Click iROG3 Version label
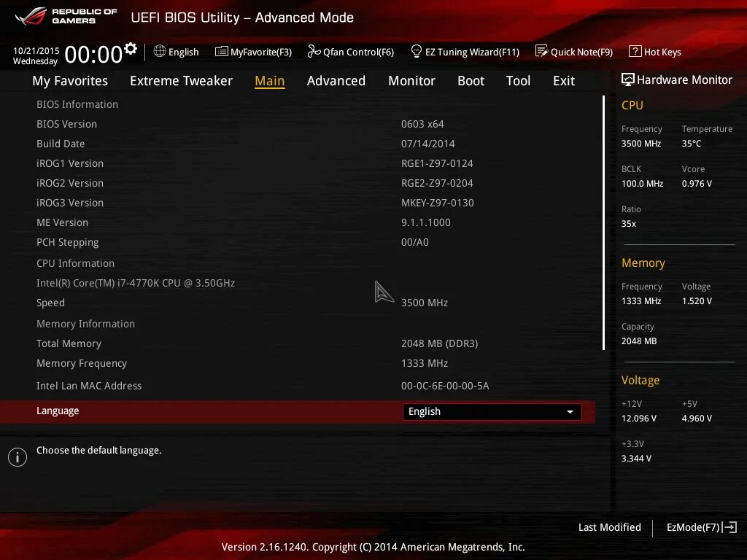The width and height of the screenshot is (747, 560). click(x=70, y=203)
